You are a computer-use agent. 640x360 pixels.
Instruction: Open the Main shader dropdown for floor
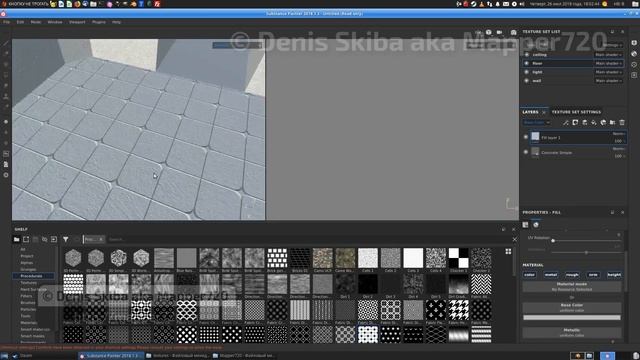click(608, 63)
